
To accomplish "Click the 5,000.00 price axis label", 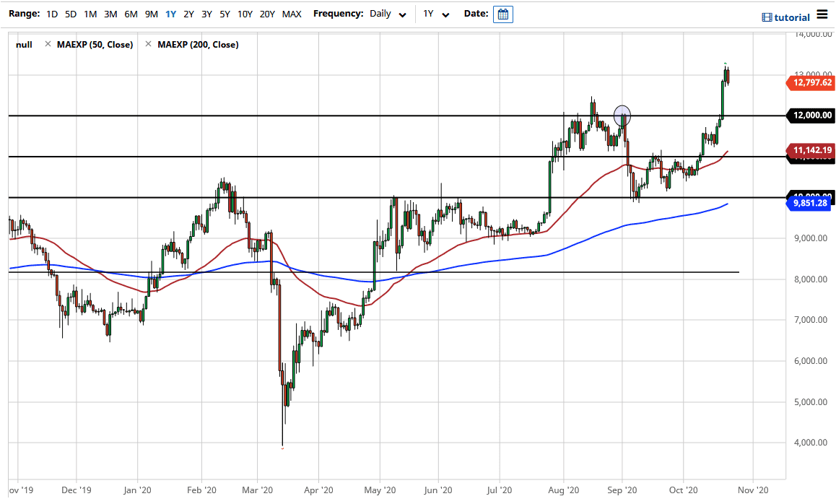I will 811,402.
